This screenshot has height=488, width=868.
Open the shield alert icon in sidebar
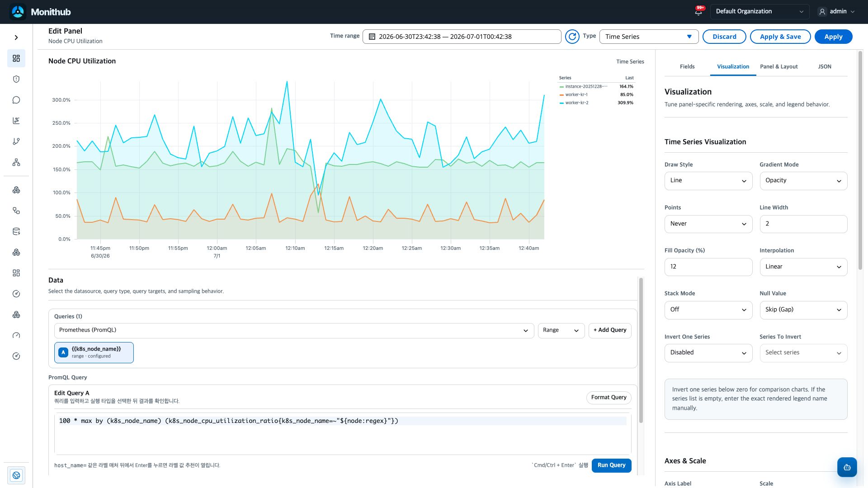click(16, 79)
